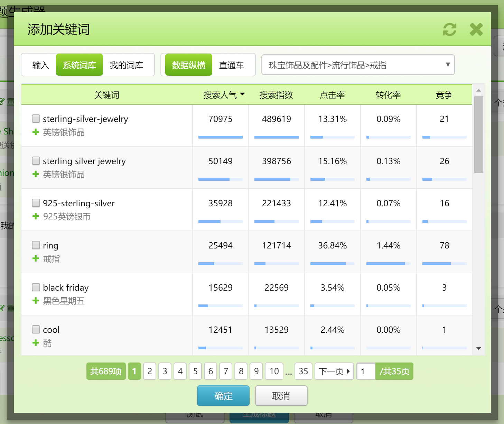Click plus icon under sterling silver jewelry row
Screen dimensions: 504x424
coord(36,174)
